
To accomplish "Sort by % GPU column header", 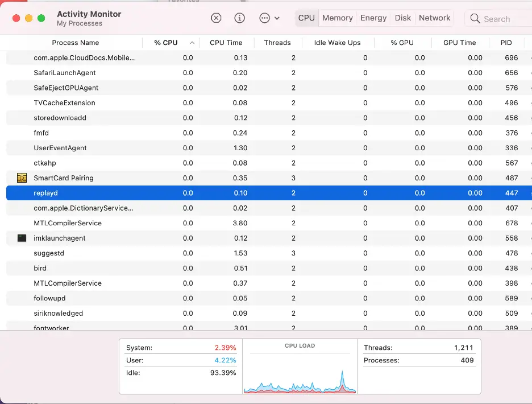I will tap(402, 43).
